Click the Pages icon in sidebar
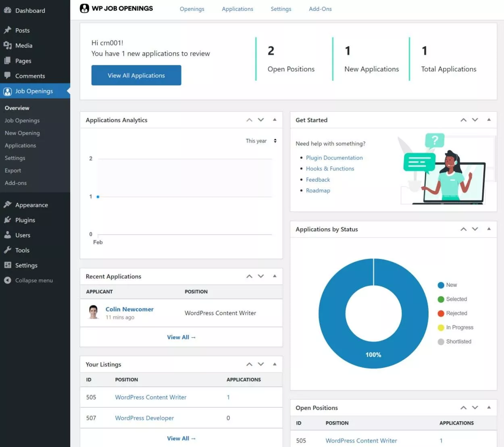 point(7,61)
